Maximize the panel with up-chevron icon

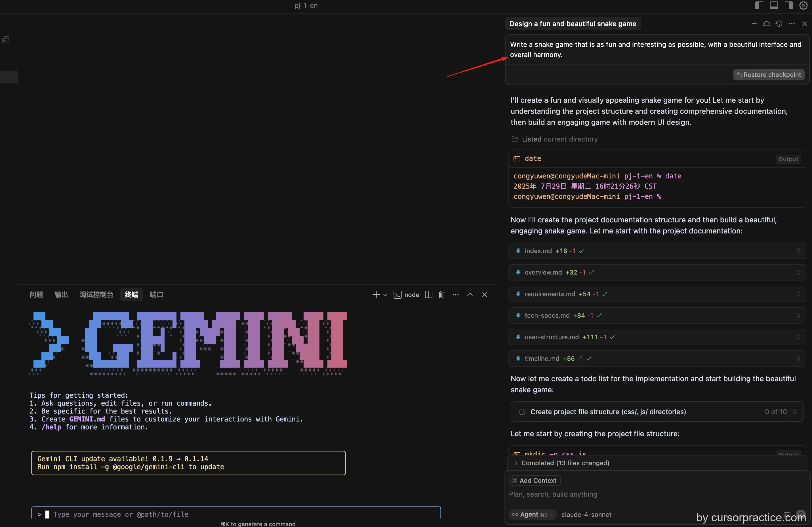[x=470, y=294]
